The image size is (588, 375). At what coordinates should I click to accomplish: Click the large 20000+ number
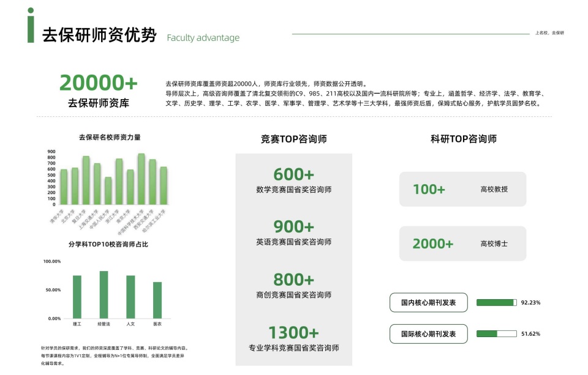[x=99, y=83]
